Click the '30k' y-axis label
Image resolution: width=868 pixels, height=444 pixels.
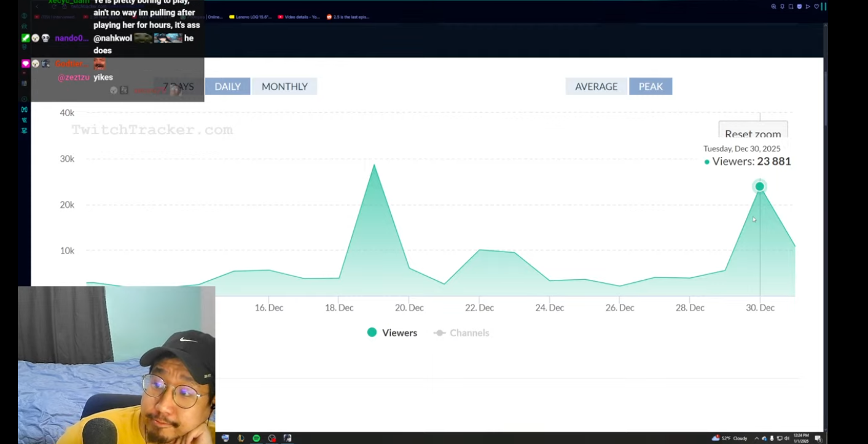pos(67,159)
